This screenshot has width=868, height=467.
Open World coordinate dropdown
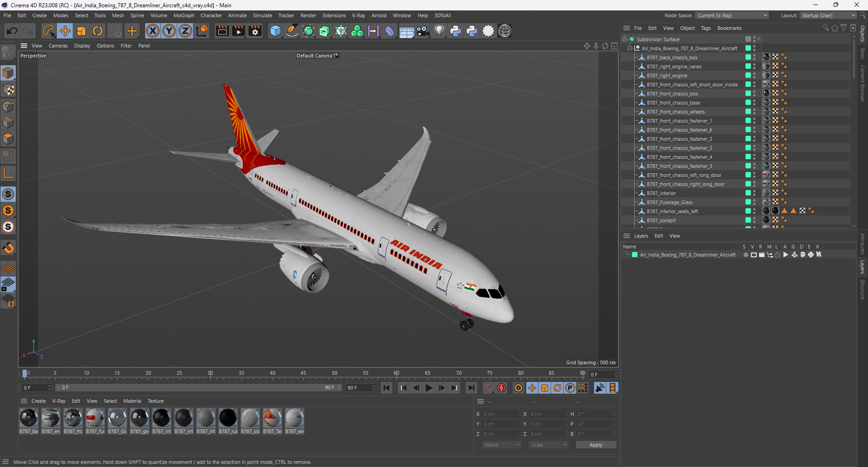pyautogui.click(x=502, y=445)
